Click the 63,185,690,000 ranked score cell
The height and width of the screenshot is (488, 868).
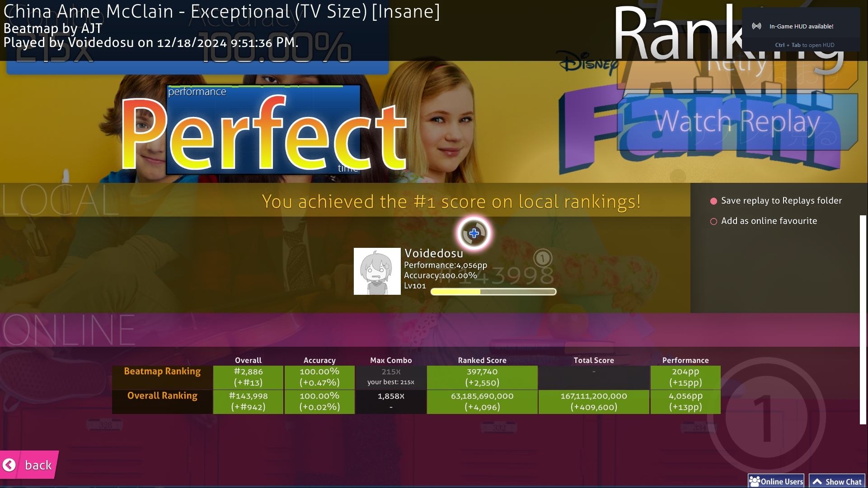point(482,401)
